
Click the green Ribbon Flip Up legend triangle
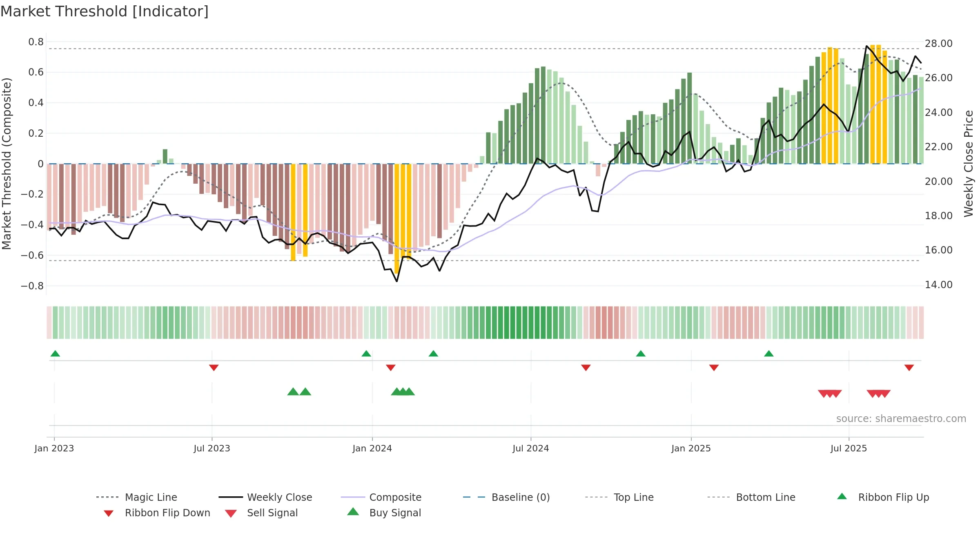(x=842, y=496)
